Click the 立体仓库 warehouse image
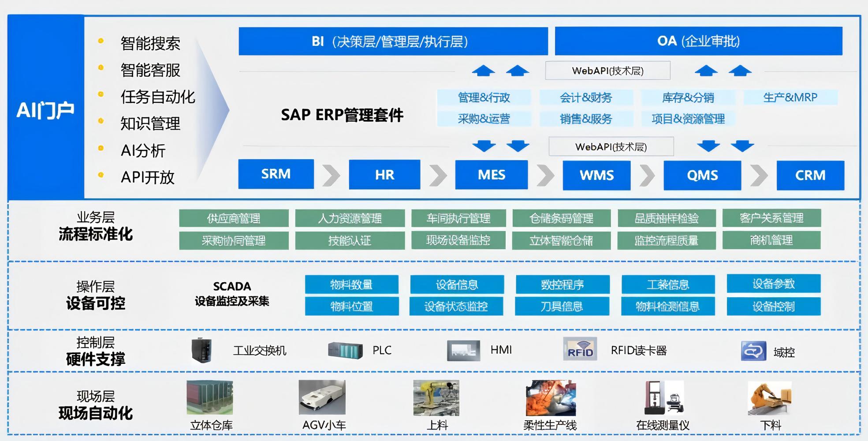 point(210,397)
